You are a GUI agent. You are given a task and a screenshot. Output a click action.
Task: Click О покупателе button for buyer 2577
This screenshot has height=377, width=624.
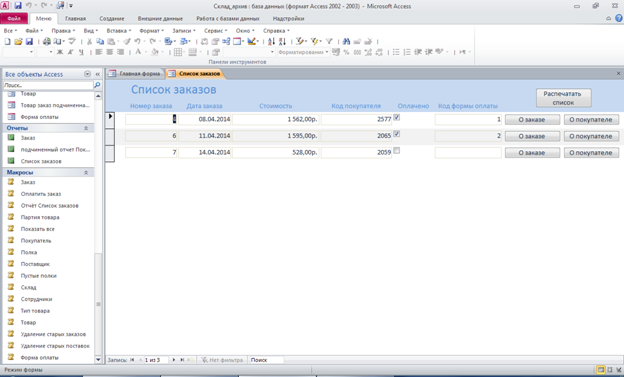pos(591,119)
